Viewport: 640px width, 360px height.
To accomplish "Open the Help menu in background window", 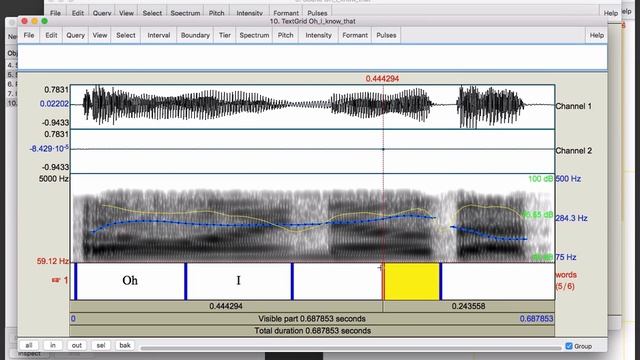I will pos(611,13).
